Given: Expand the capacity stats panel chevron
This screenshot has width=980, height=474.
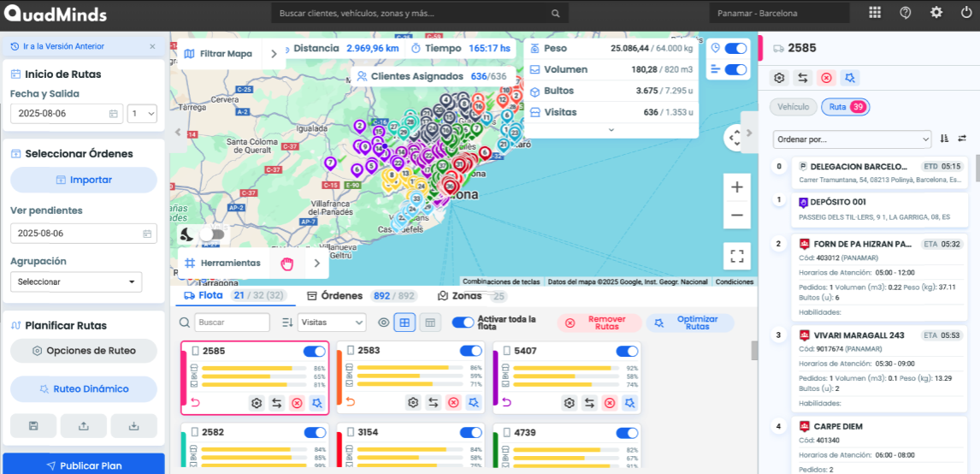Looking at the screenshot, I should pyautogui.click(x=611, y=129).
